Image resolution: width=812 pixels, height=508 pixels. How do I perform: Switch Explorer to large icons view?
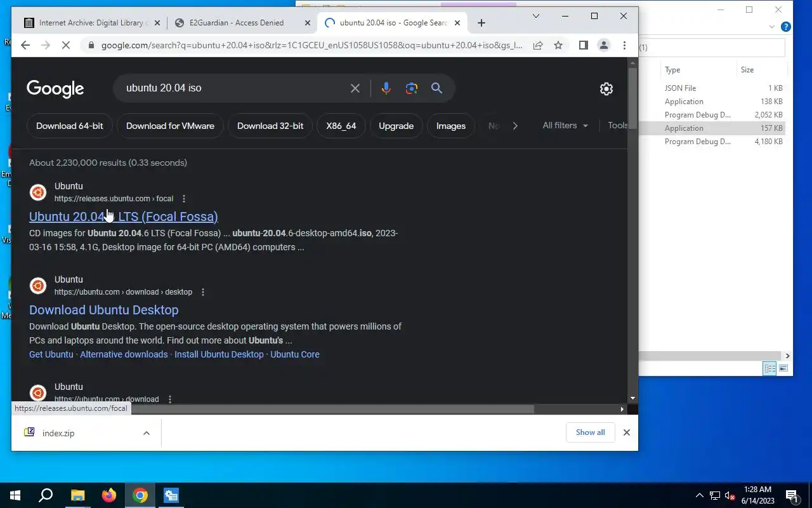[x=783, y=368]
